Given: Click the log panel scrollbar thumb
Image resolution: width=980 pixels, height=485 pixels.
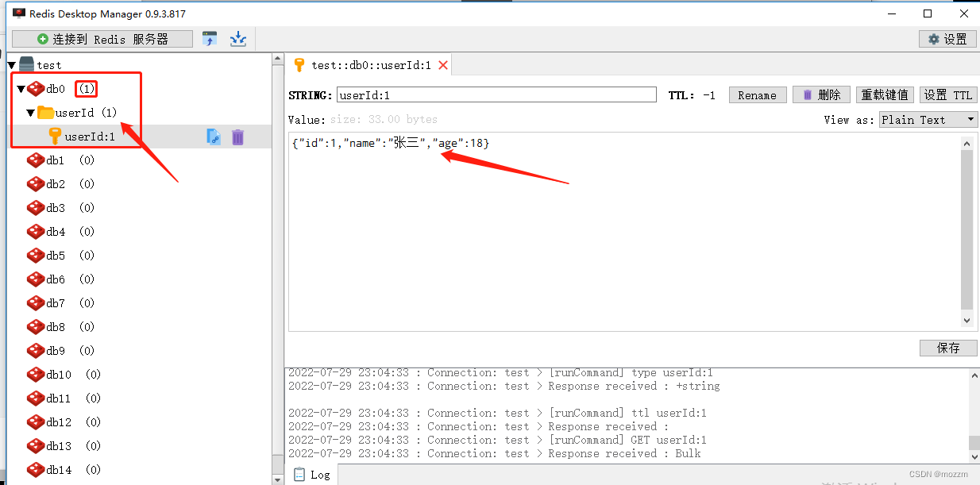Looking at the screenshot, I should (974, 443).
